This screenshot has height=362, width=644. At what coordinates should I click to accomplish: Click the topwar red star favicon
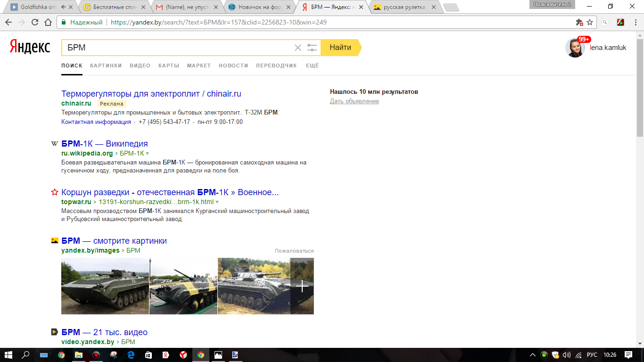pyautogui.click(x=55, y=192)
